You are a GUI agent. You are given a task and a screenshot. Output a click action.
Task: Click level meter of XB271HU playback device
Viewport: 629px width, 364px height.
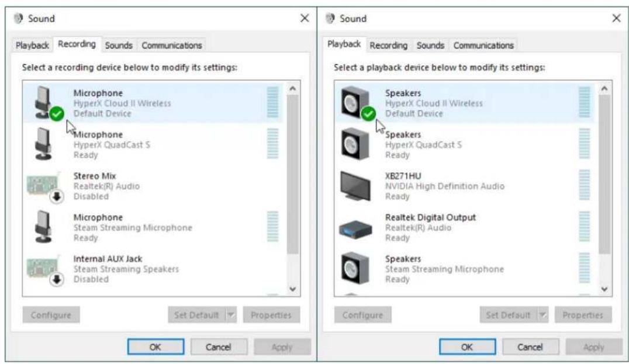585,185
